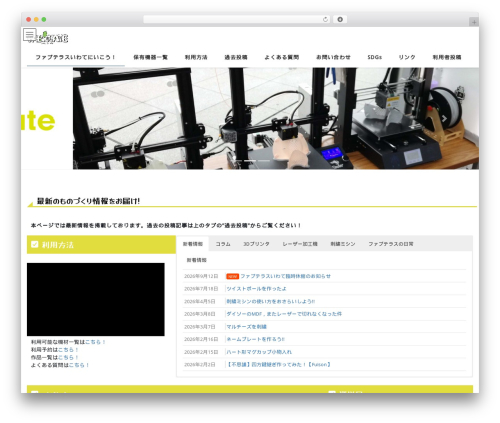
Task: Open a new tab with the plus button
Action: 474,22
